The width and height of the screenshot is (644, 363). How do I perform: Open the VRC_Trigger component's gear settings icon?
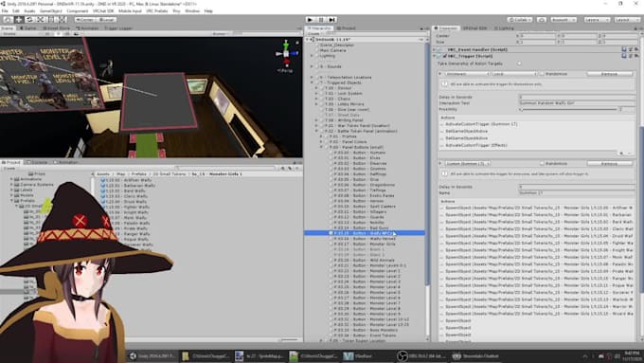point(631,56)
